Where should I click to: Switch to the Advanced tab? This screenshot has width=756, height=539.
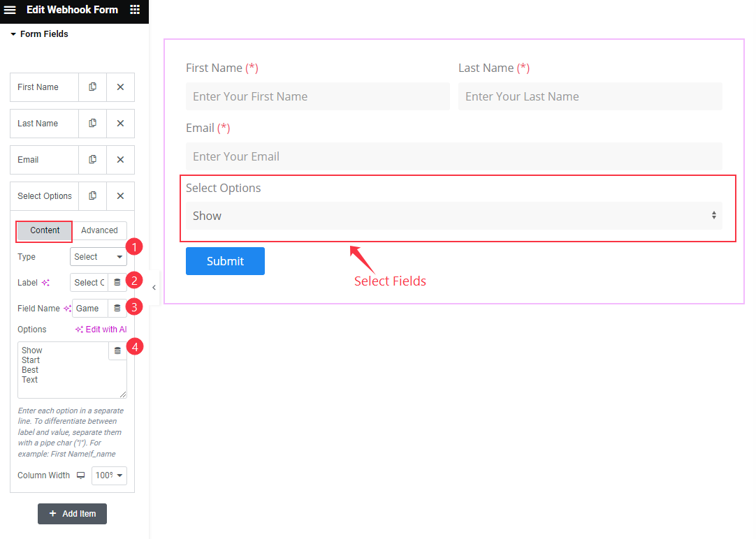(x=99, y=230)
